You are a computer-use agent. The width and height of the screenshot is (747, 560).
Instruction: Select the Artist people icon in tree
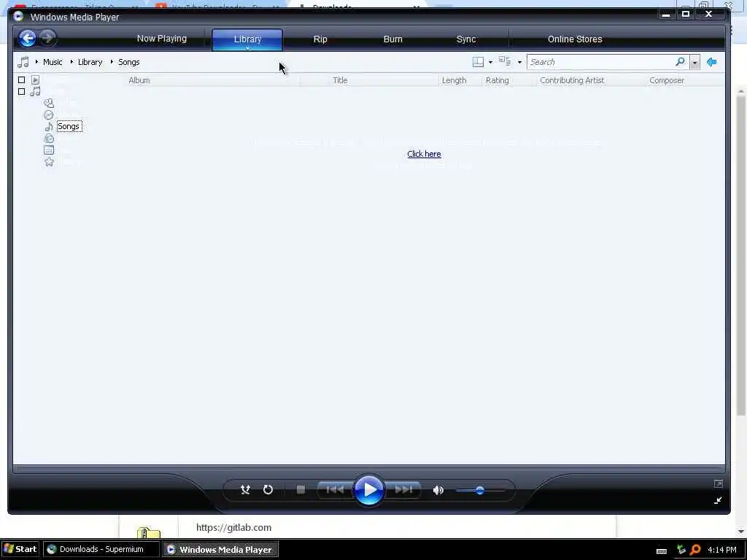(49, 103)
